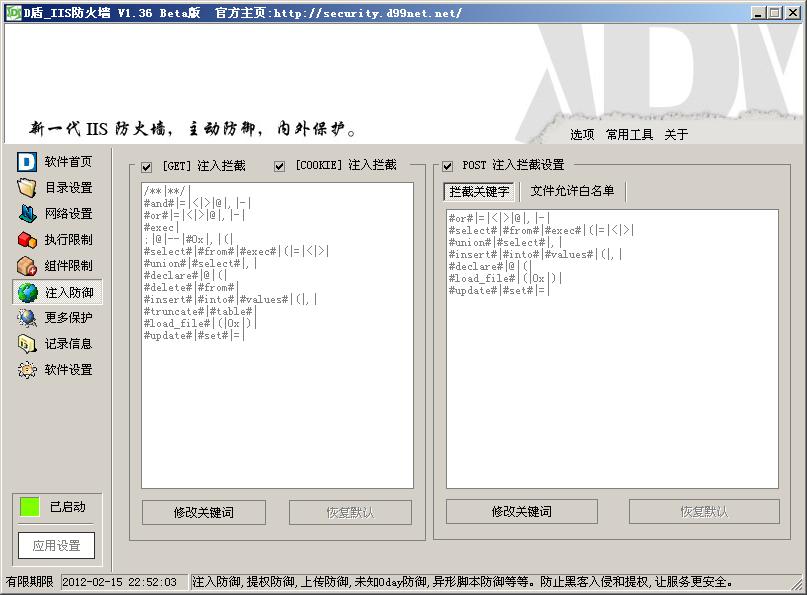807x595 pixels.
Task: Click the 更多保护 icon
Action: pyautogui.click(x=27, y=318)
